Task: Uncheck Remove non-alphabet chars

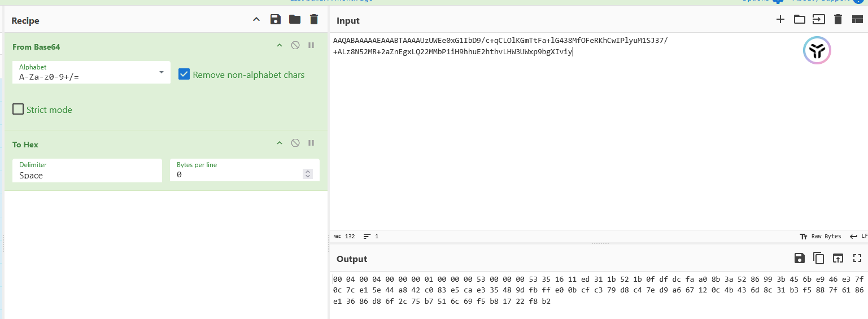Action: tap(184, 75)
